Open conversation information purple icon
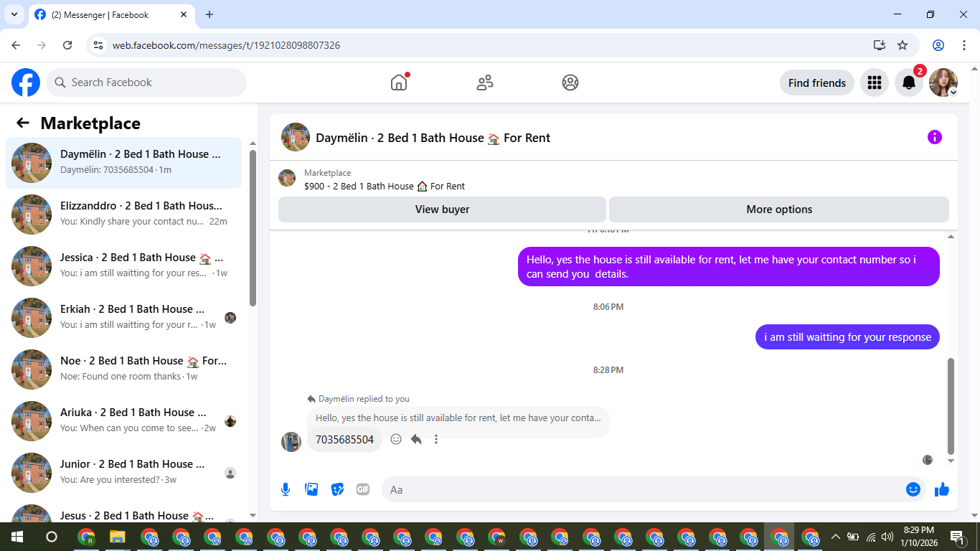This screenshot has height=551, width=980. [934, 137]
